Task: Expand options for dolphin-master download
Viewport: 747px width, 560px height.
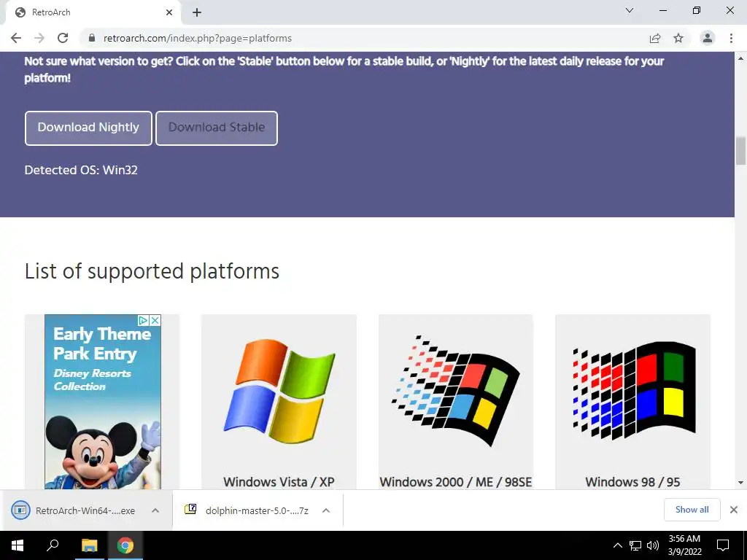Action: 326,510
